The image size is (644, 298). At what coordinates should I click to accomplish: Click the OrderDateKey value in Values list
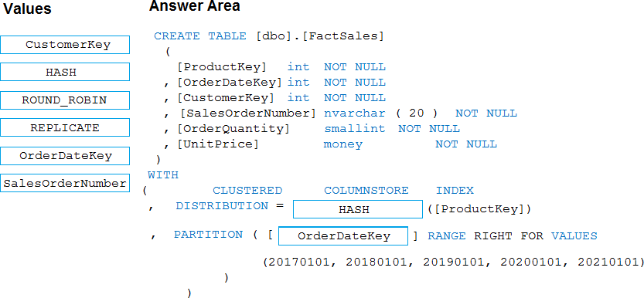click(65, 156)
